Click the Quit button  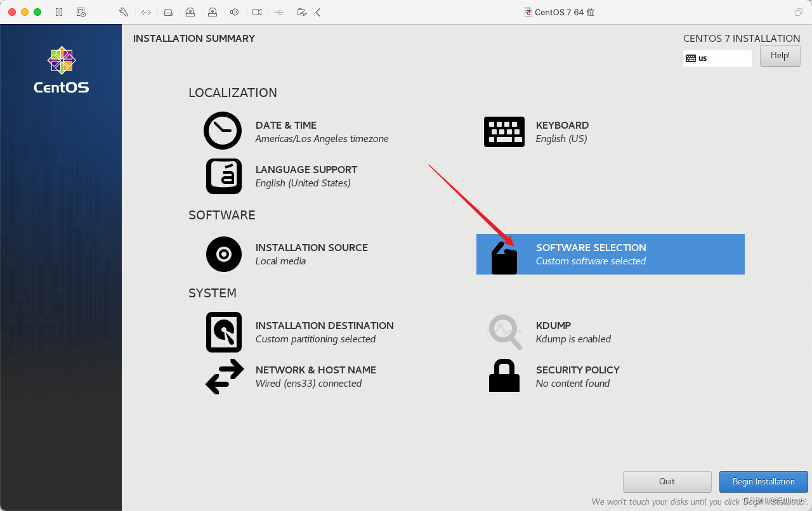coord(667,482)
